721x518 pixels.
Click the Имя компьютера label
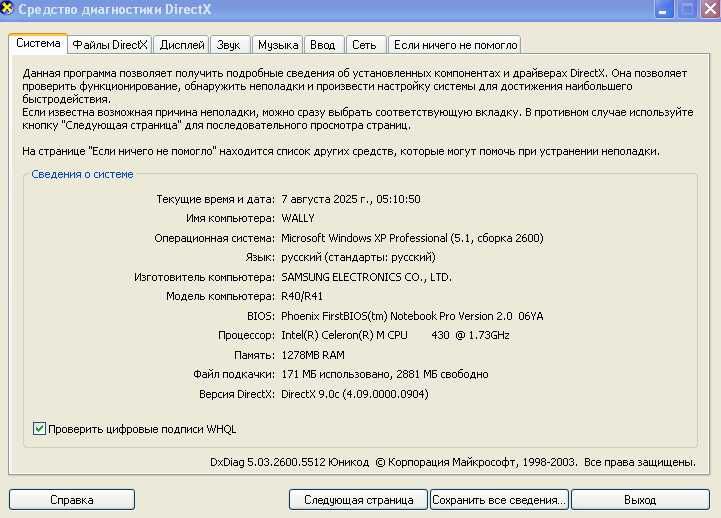pyautogui.click(x=230, y=218)
